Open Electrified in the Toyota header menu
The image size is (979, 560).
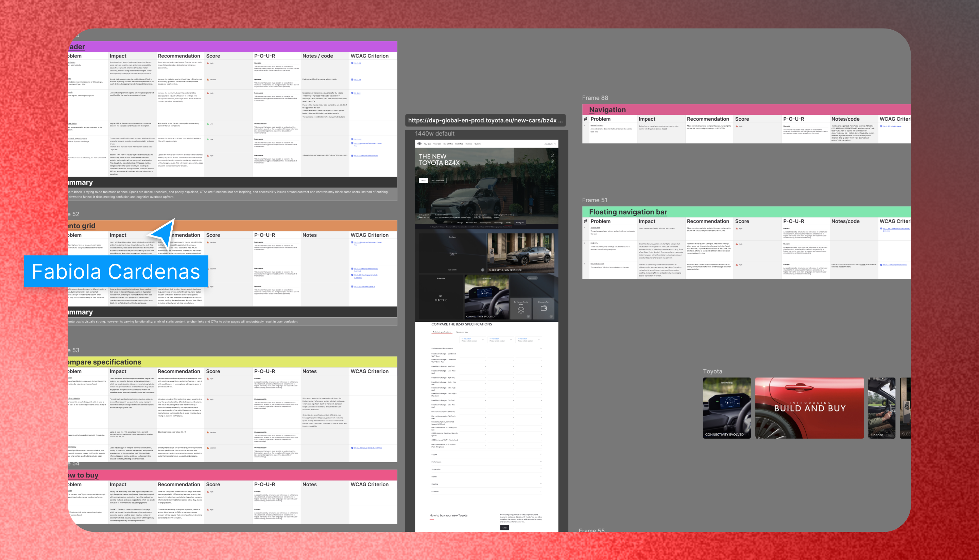point(459,144)
